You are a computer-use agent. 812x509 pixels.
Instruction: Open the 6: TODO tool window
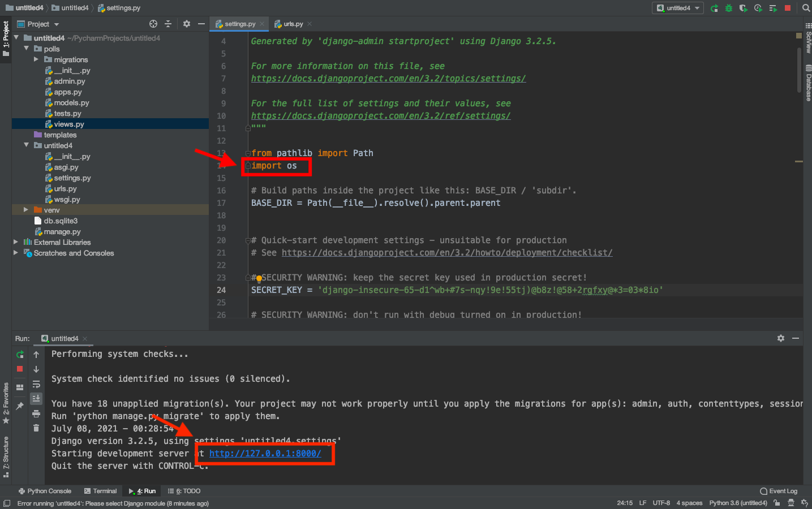click(x=184, y=491)
